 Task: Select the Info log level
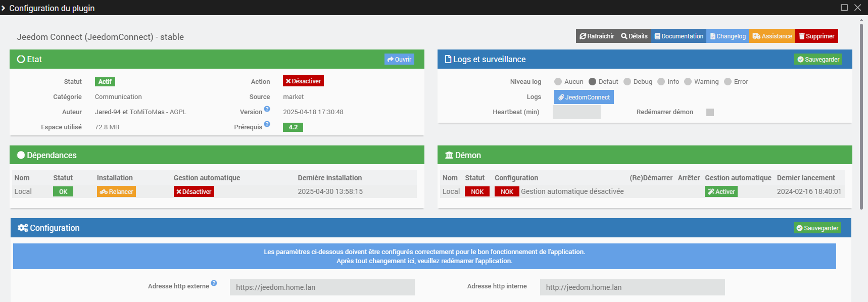pos(661,81)
